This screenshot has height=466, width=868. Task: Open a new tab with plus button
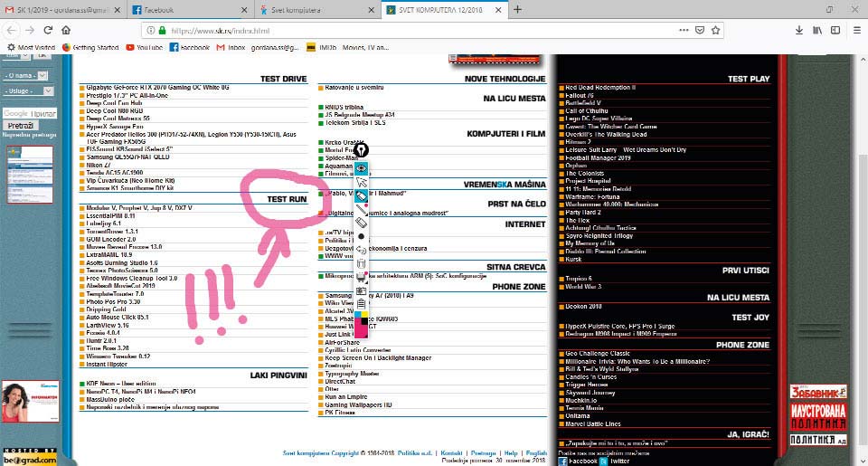coord(517,9)
